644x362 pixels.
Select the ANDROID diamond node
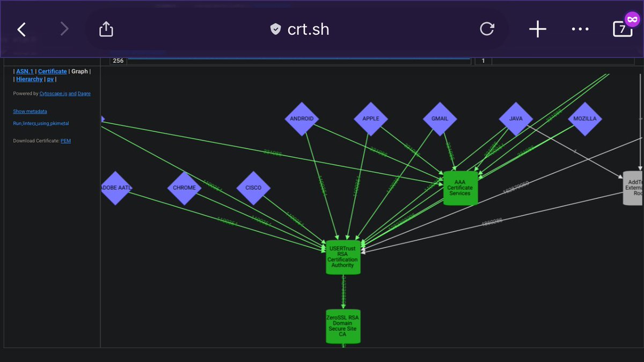[x=302, y=119]
